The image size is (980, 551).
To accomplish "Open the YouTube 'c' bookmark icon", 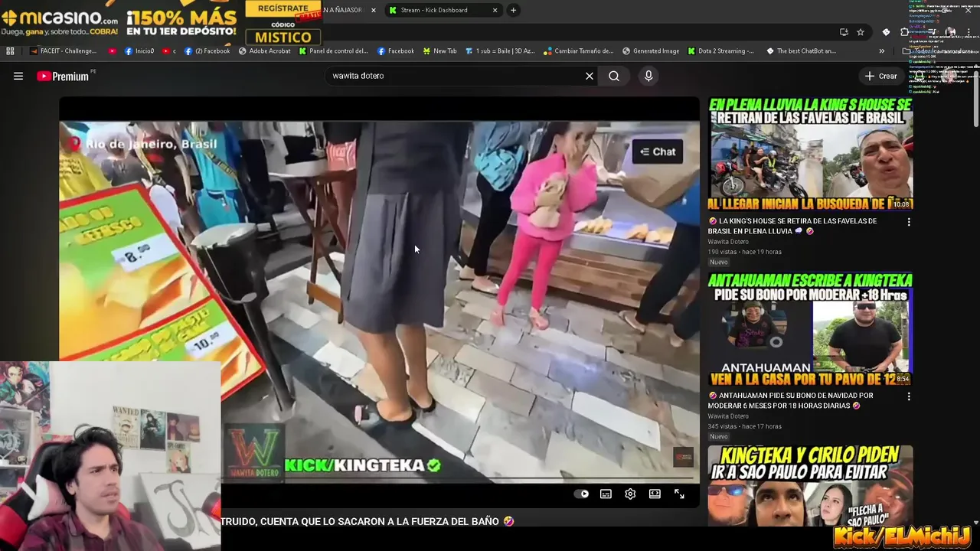I will coord(170,51).
